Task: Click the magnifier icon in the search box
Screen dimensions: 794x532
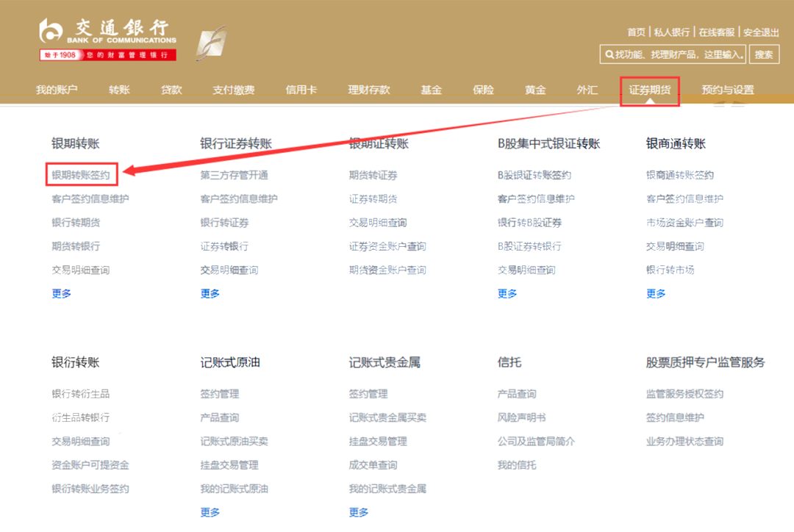Action: (610, 54)
